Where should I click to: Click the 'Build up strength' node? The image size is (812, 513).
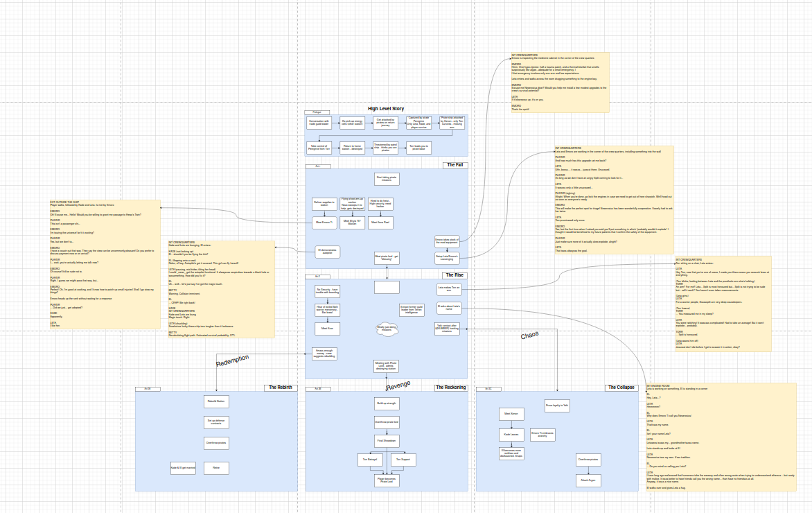(387, 403)
